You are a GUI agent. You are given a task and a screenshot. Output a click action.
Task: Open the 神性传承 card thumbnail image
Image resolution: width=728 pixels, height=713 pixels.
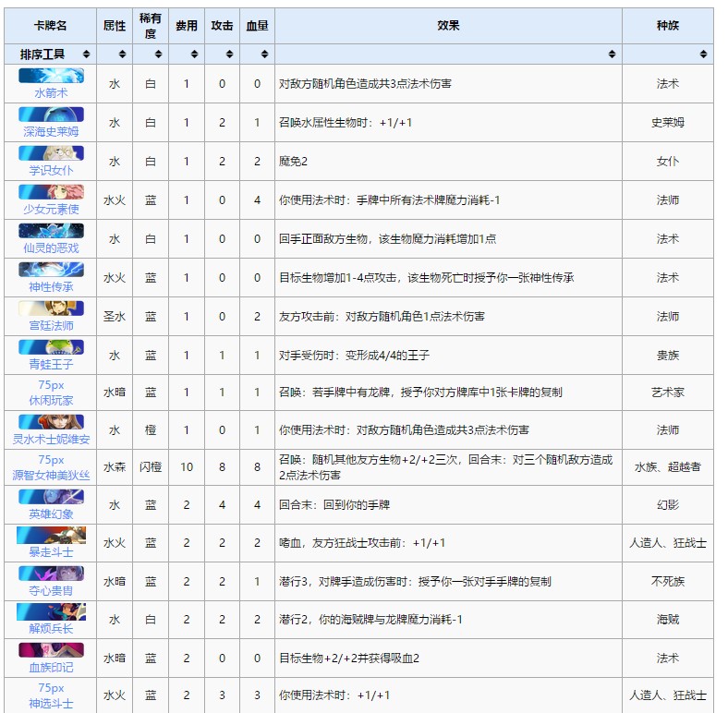coord(51,270)
